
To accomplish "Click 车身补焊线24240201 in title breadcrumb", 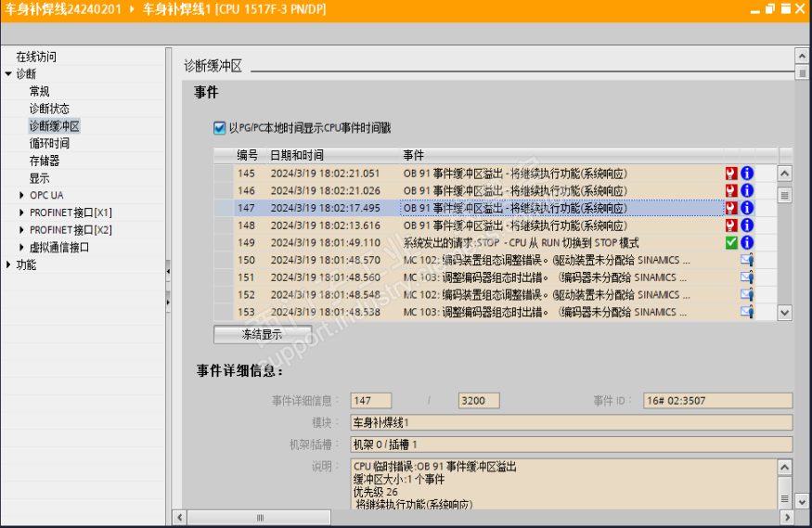I will [x=63, y=9].
